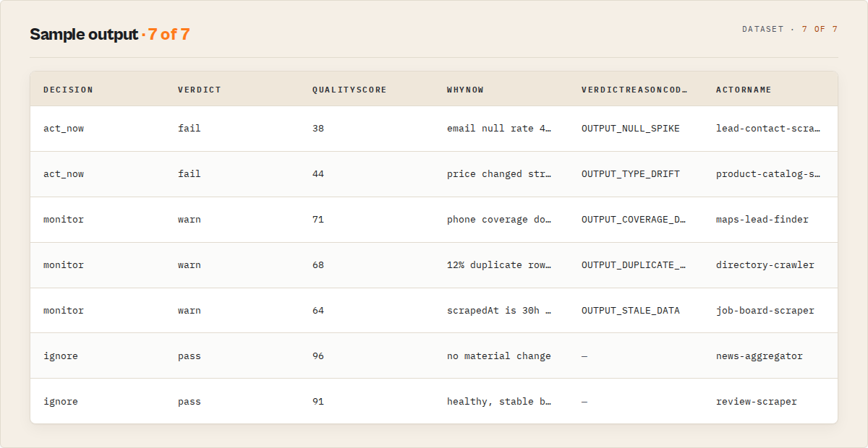Click the 'email null rate 4…' cell
Screen dimensions: 868x448
(500, 129)
